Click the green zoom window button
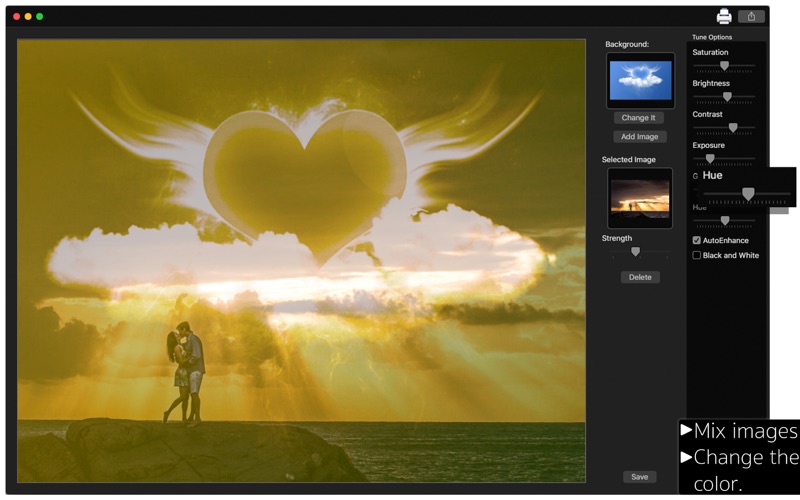The width and height of the screenshot is (800, 500). pyautogui.click(x=40, y=16)
